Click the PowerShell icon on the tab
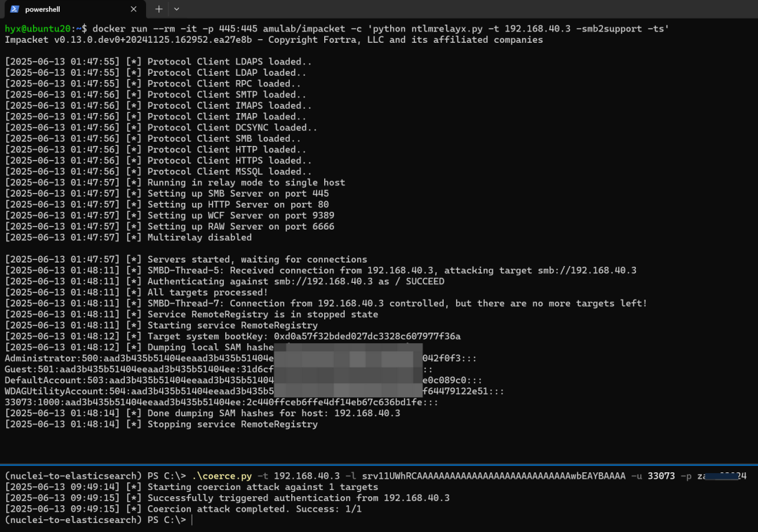This screenshot has height=532, width=758. coord(15,9)
